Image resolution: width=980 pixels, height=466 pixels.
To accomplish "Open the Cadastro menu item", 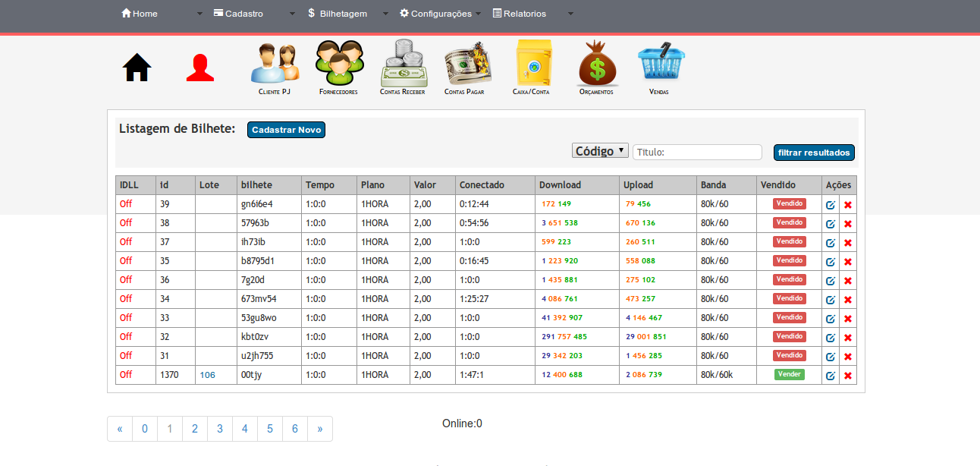I will 238,14.
